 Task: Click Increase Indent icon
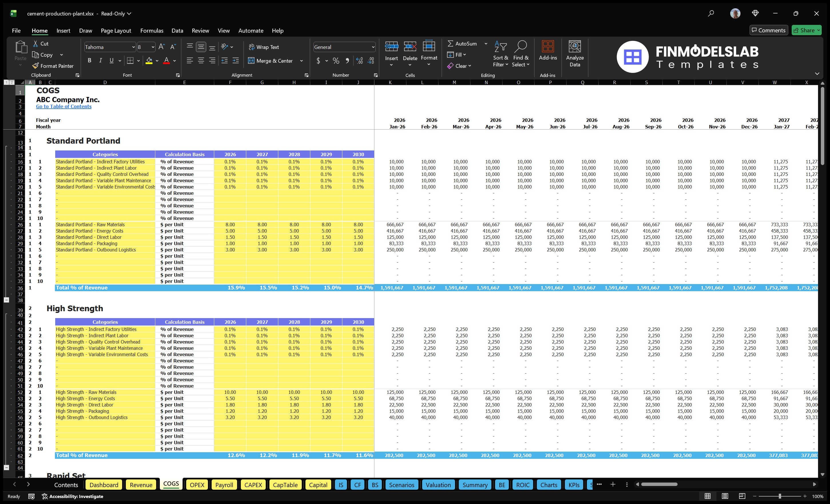tap(236, 61)
